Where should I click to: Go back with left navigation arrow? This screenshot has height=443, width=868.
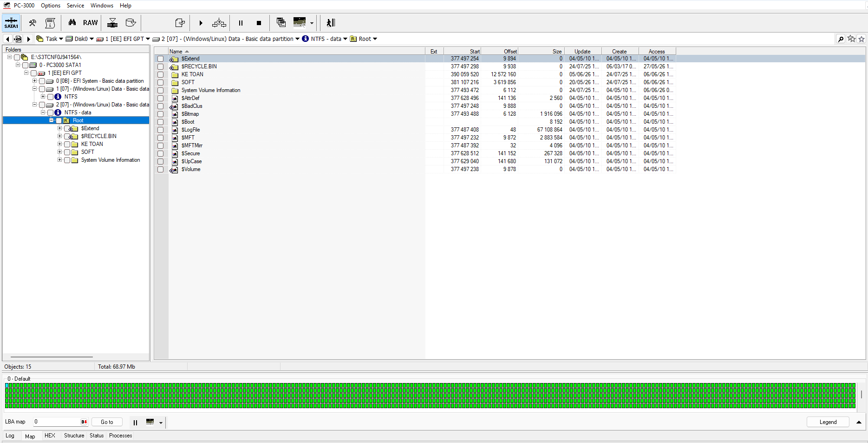click(x=7, y=39)
